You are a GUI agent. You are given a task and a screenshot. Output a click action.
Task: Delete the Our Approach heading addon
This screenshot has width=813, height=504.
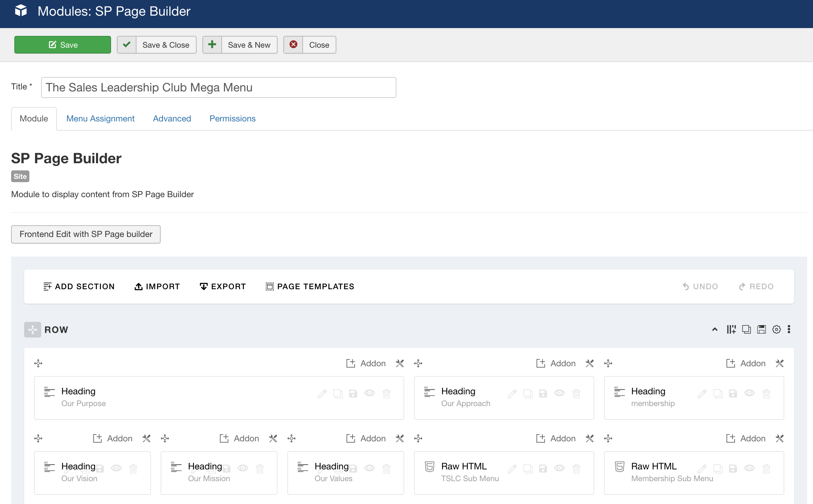click(x=576, y=394)
